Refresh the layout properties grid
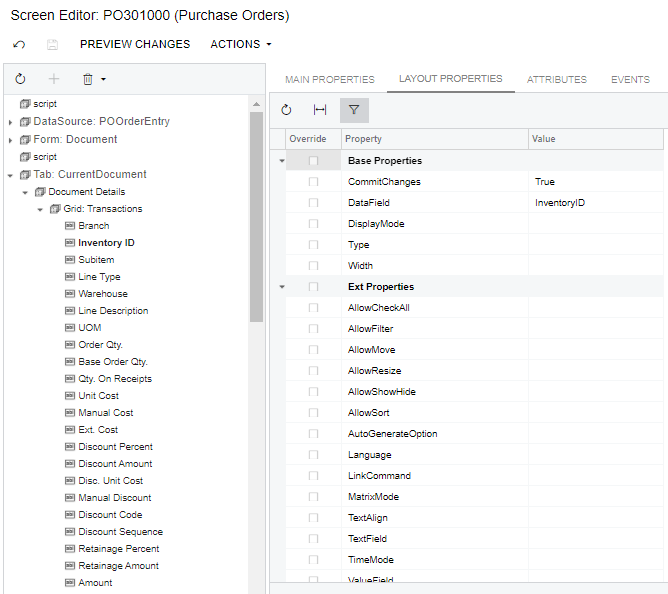The width and height of the screenshot is (668, 594). [x=286, y=110]
